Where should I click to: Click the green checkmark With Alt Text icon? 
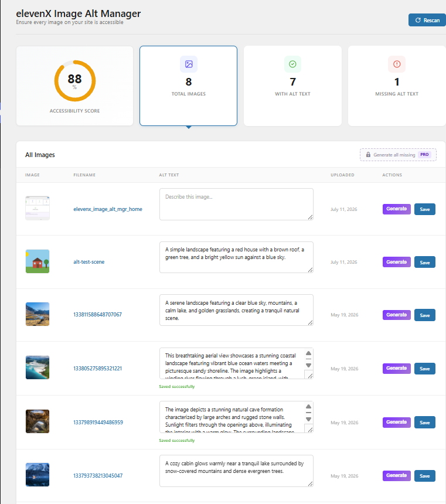point(292,64)
